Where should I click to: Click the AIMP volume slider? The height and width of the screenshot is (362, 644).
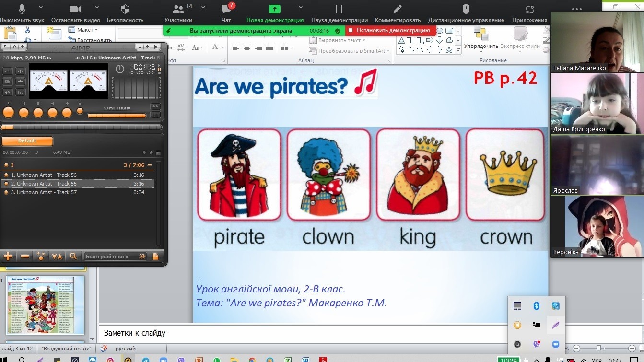coord(117,116)
